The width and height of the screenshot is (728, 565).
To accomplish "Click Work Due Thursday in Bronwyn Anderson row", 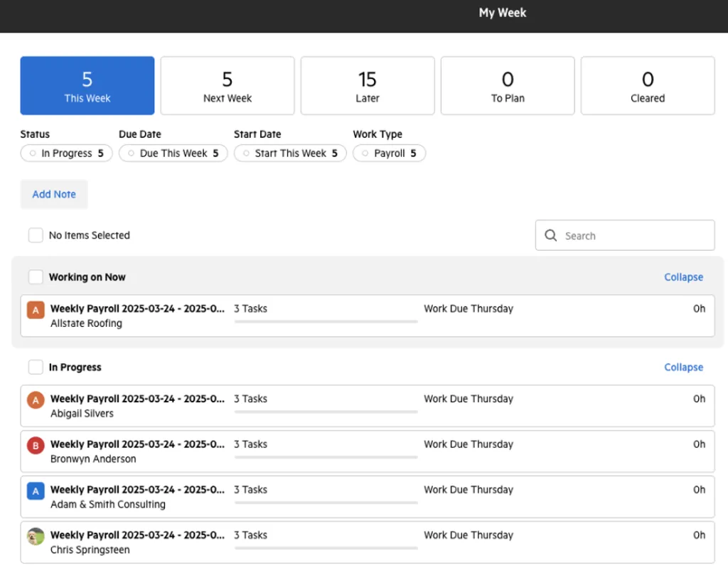I will click(x=469, y=444).
